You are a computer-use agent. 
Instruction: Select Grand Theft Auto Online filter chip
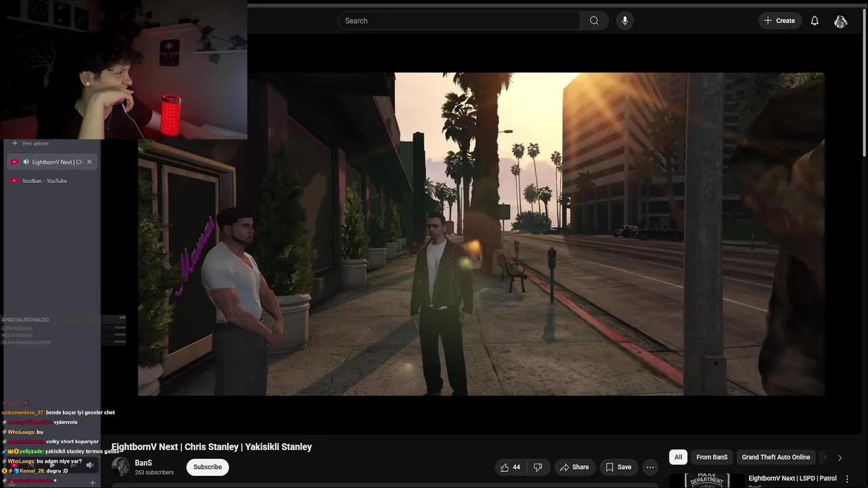[x=776, y=457]
